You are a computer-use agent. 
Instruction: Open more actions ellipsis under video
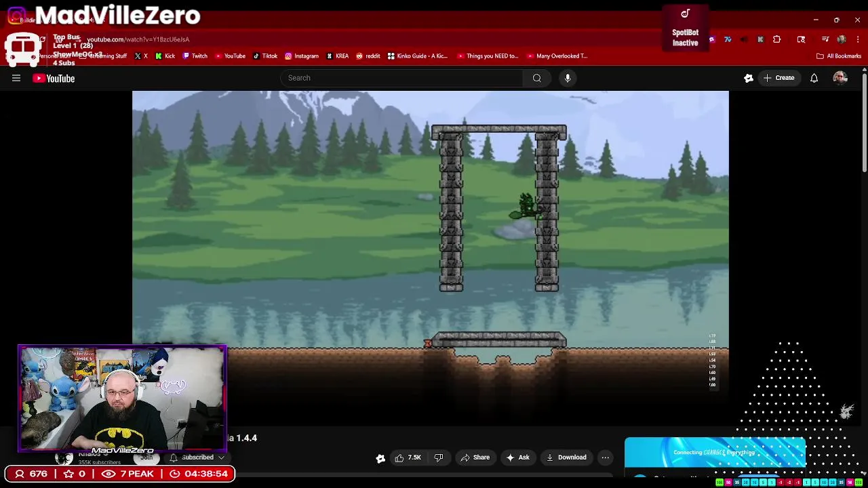[605, 457]
